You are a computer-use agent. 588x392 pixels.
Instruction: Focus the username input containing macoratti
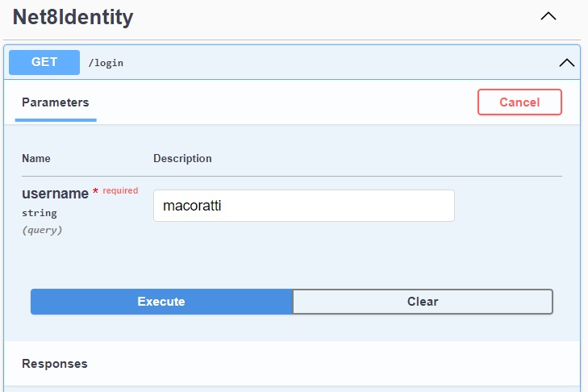pos(303,206)
